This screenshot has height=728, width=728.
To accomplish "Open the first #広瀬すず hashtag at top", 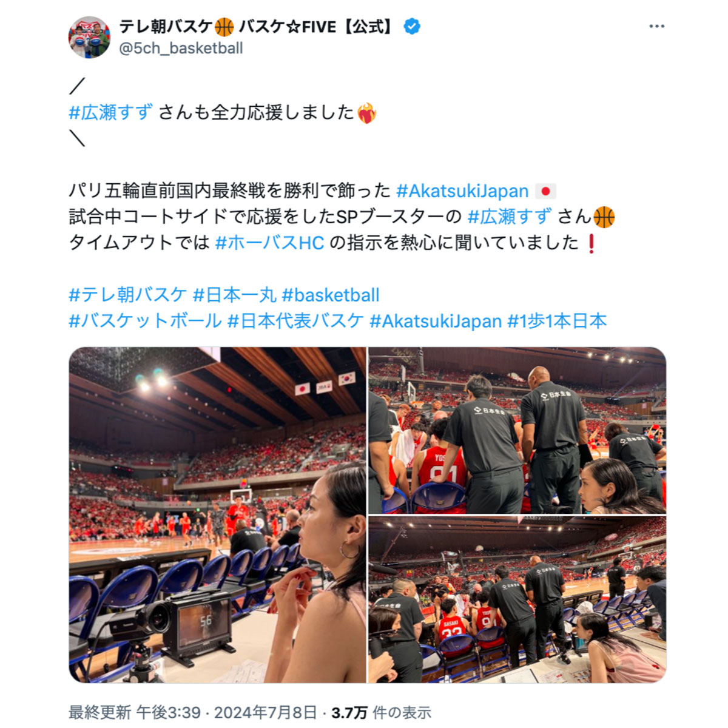I will tap(111, 113).
